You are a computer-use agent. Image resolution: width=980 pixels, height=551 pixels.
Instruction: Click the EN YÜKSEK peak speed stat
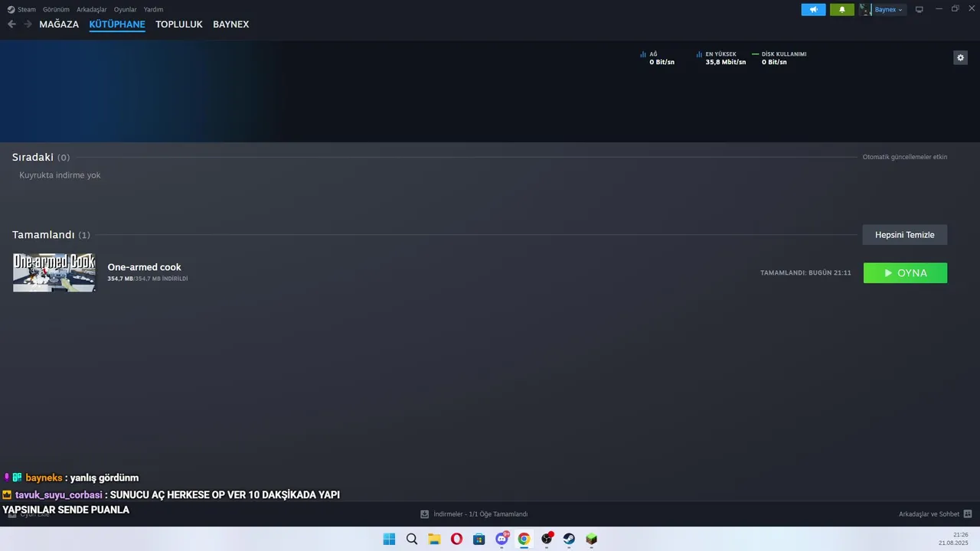721,58
